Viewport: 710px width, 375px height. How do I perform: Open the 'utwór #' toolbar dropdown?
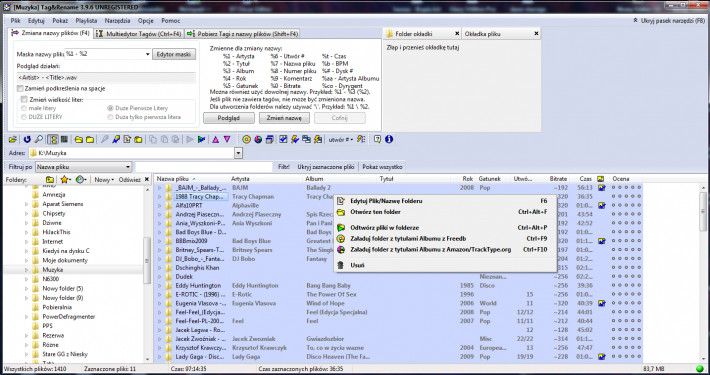click(341, 139)
